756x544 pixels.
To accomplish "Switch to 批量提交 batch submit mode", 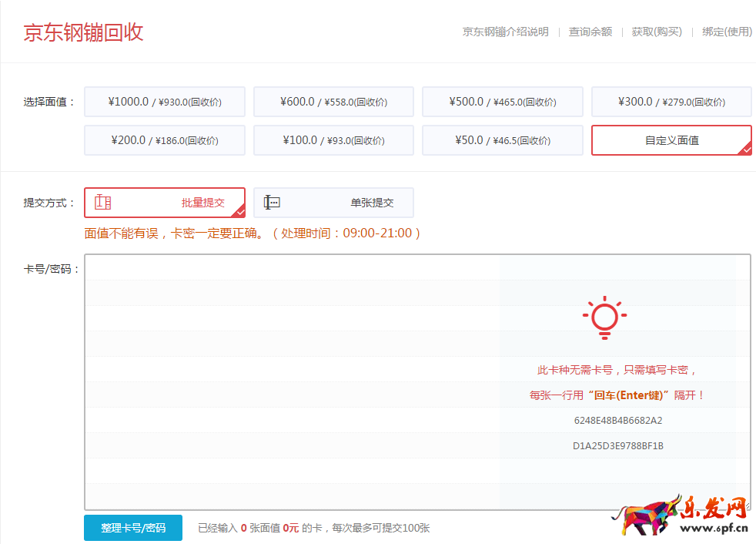I will 202,203.
